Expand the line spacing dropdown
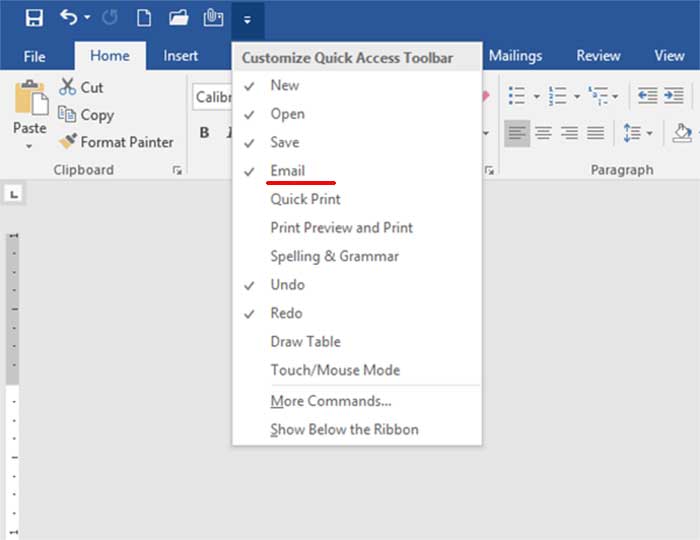Screen dimensions: 700x540 [650, 133]
